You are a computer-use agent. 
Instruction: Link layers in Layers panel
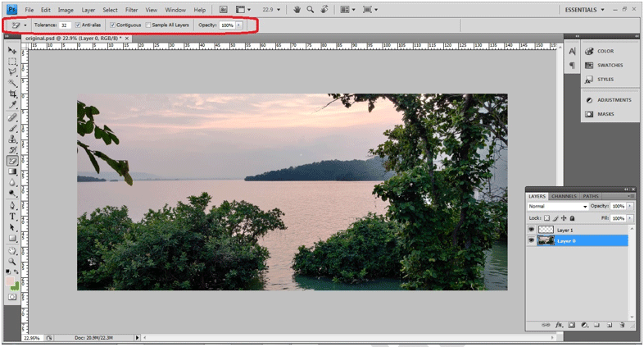(546, 325)
